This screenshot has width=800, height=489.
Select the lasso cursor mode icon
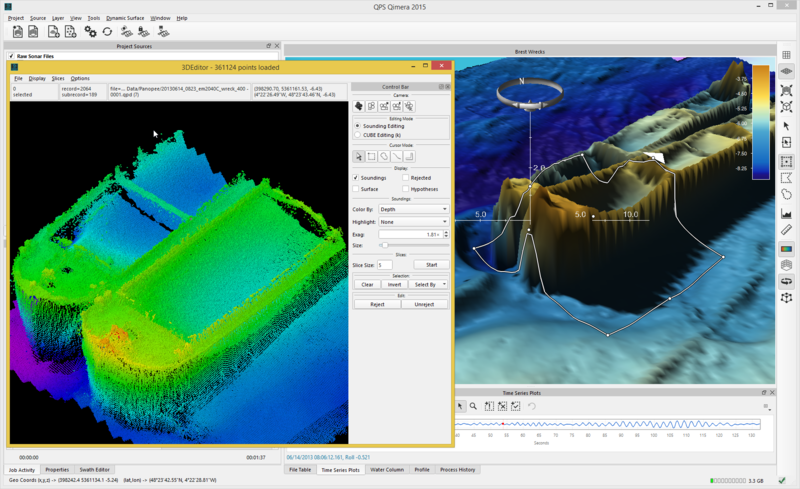(384, 157)
